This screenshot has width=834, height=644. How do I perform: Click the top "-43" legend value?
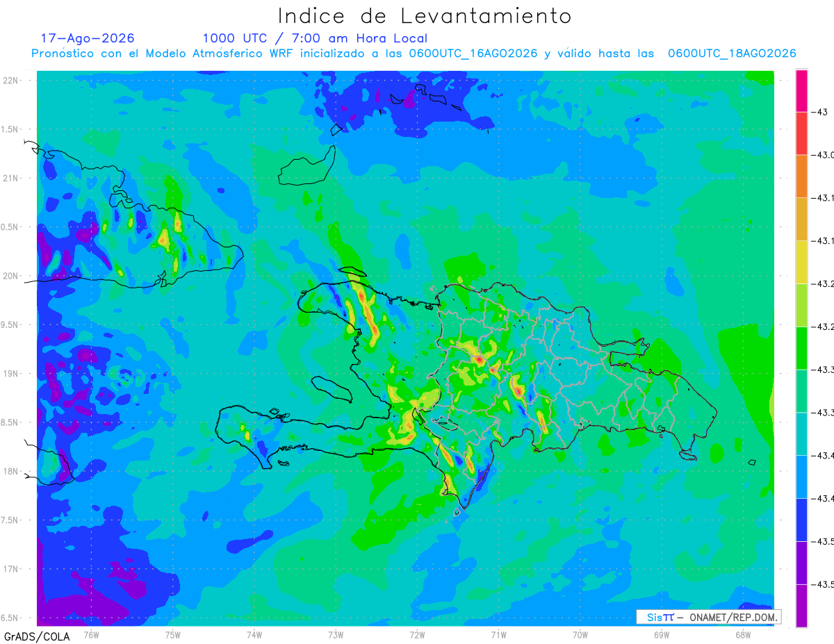(820, 112)
